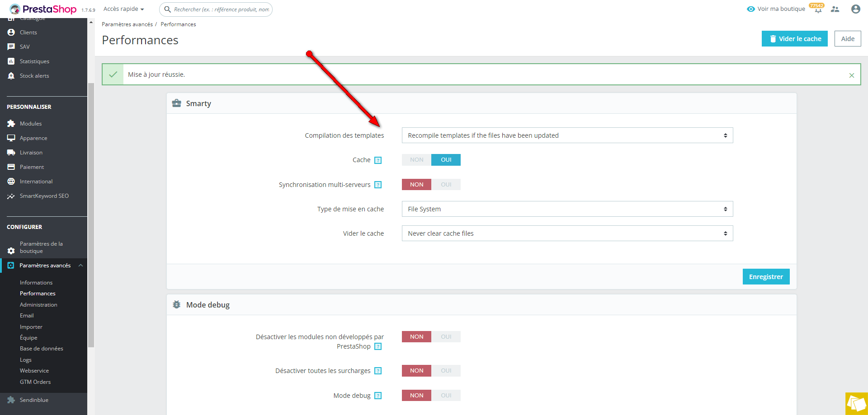The width and height of the screenshot is (868, 415).
Task: Set Désactiver toutes les surcharges to OUI
Action: pos(446,370)
